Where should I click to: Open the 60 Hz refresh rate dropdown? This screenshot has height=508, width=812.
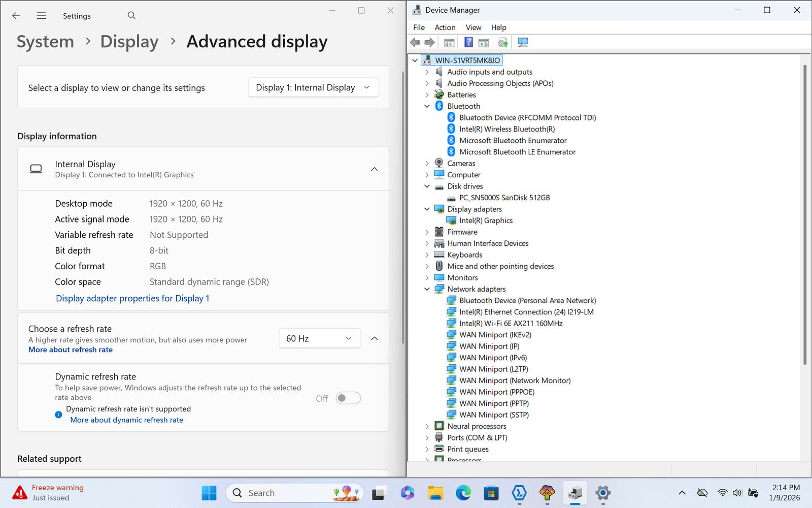pyautogui.click(x=319, y=338)
